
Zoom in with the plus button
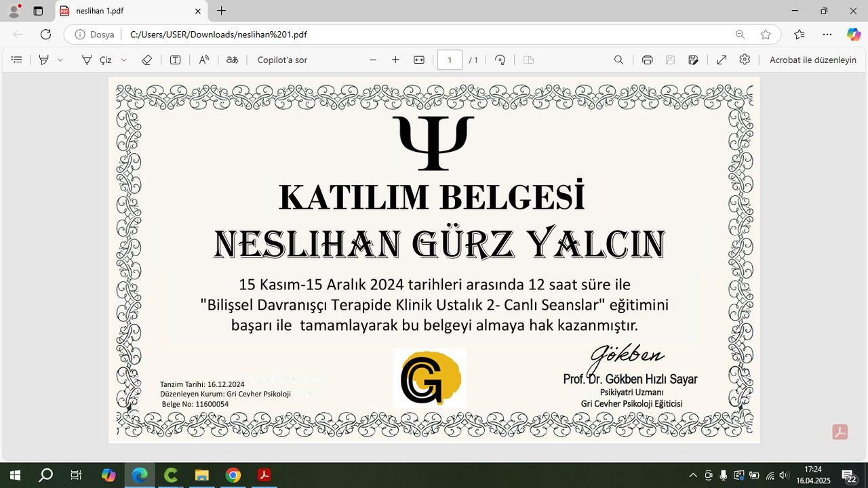pos(395,60)
